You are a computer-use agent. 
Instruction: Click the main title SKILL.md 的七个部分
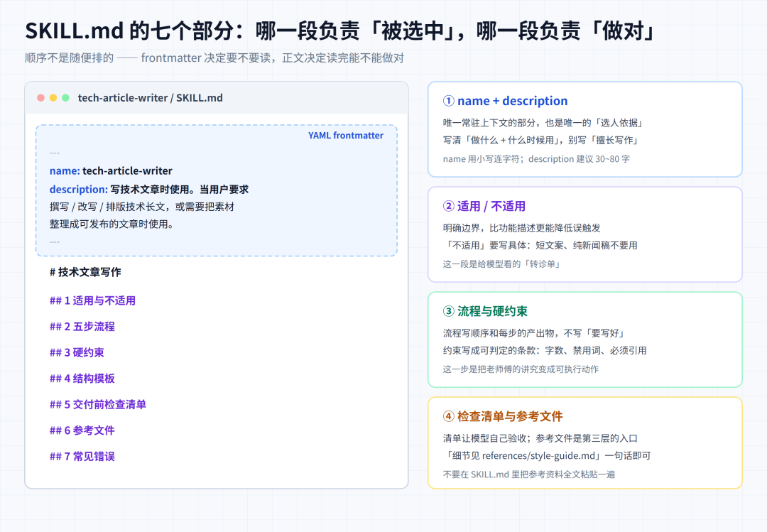click(340, 31)
